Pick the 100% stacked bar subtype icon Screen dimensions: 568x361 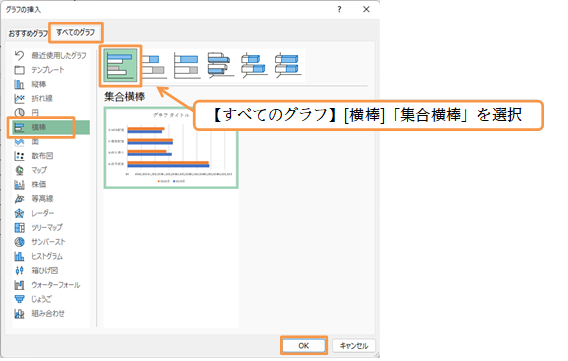tap(187, 66)
